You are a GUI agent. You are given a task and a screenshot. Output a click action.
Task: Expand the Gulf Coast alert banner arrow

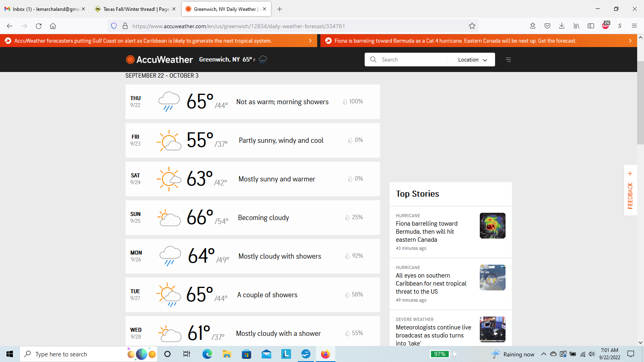coord(310,41)
